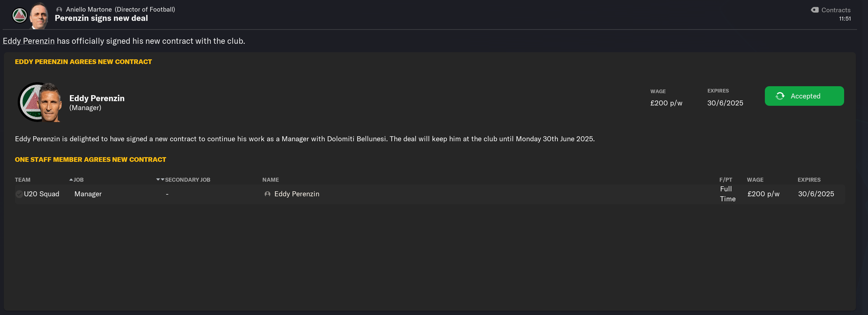
Task: Open Aniello Martone's profile name link
Action: 89,10
